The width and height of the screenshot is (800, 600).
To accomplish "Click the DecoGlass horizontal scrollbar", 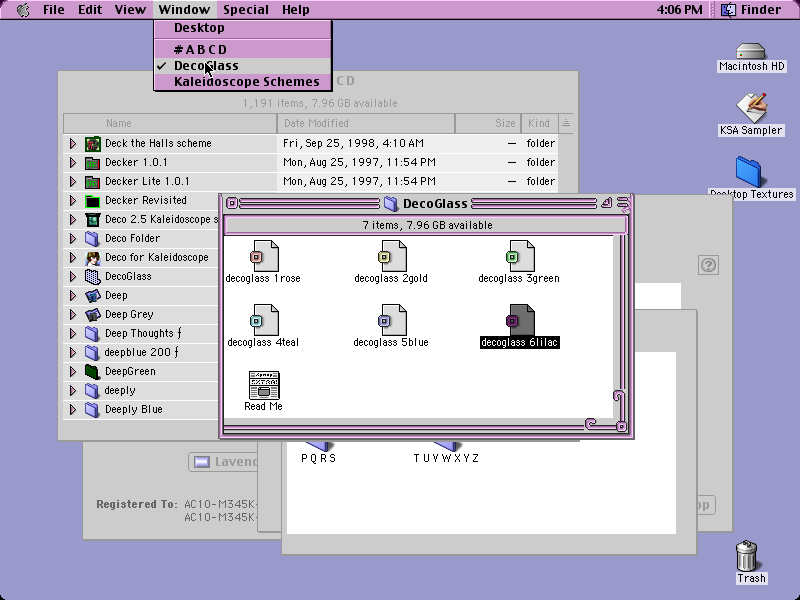I will (410, 425).
